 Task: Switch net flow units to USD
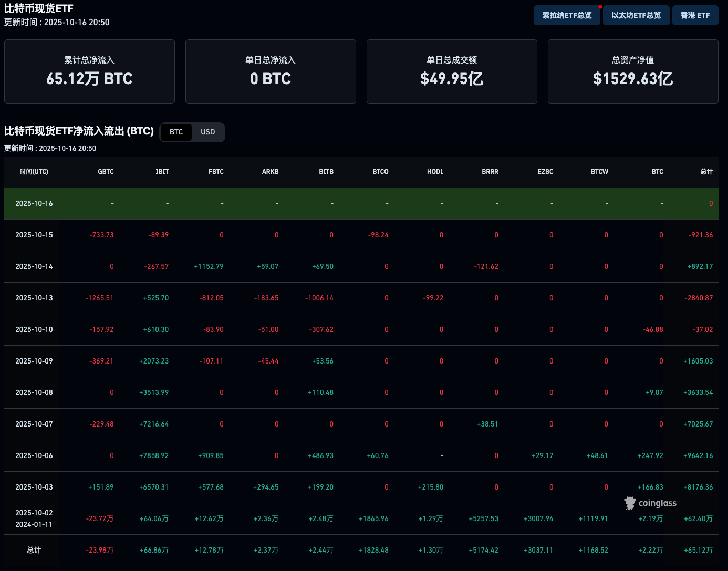(207, 132)
